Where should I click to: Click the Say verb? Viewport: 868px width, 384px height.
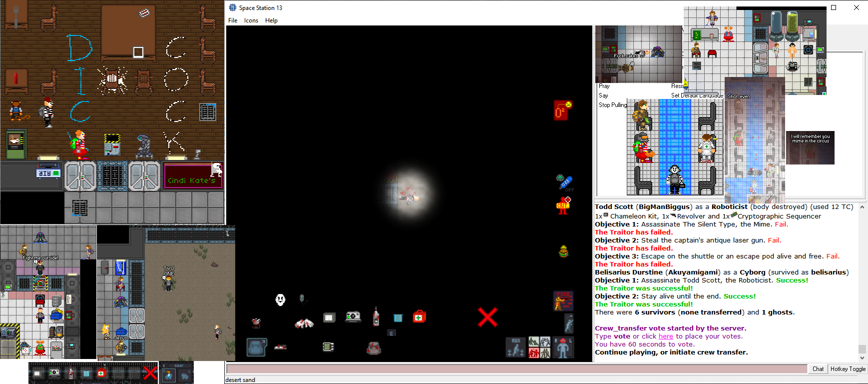pos(603,95)
